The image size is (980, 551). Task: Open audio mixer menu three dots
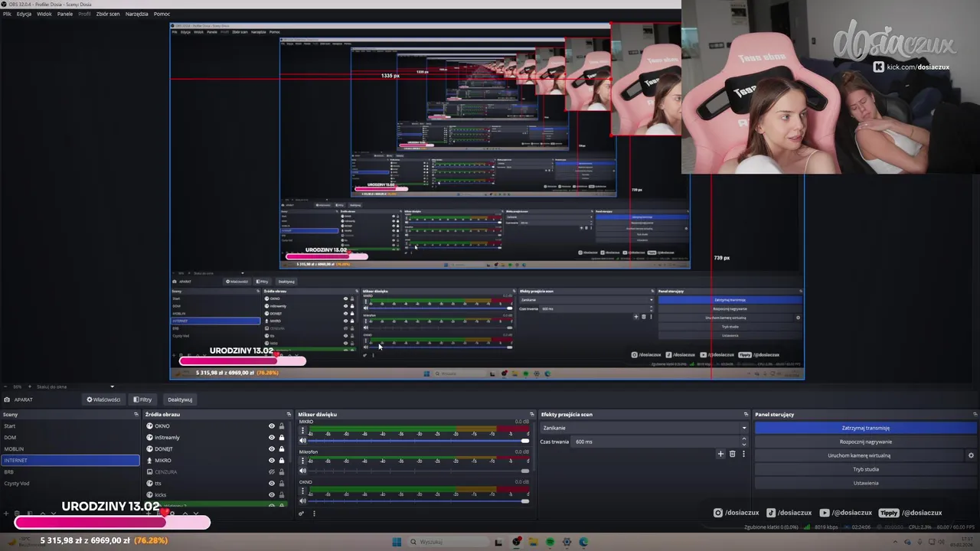(x=314, y=514)
